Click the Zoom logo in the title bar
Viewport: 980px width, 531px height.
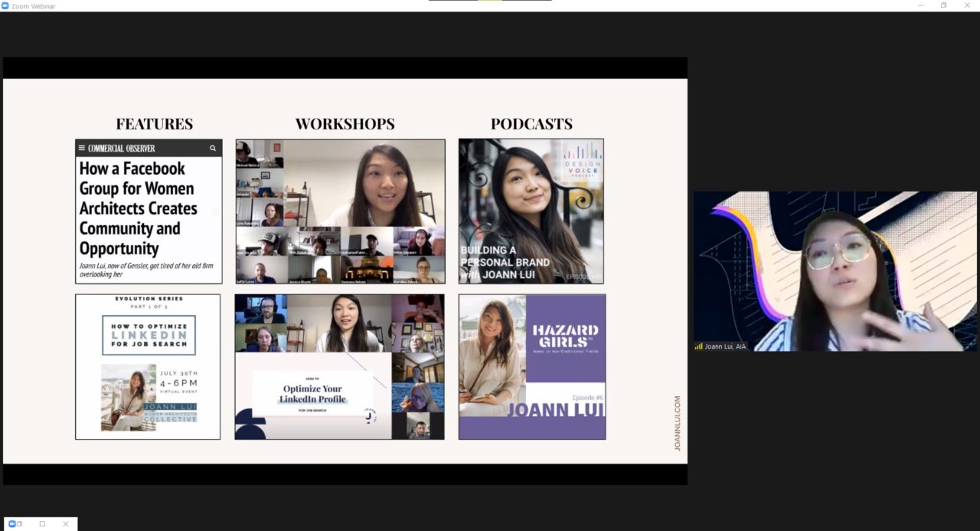point(5,6)
